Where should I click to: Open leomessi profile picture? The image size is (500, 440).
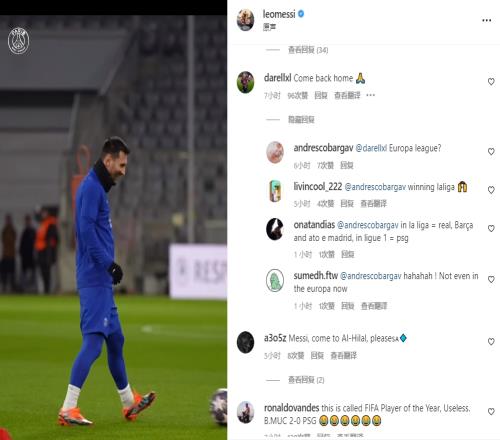245,20
